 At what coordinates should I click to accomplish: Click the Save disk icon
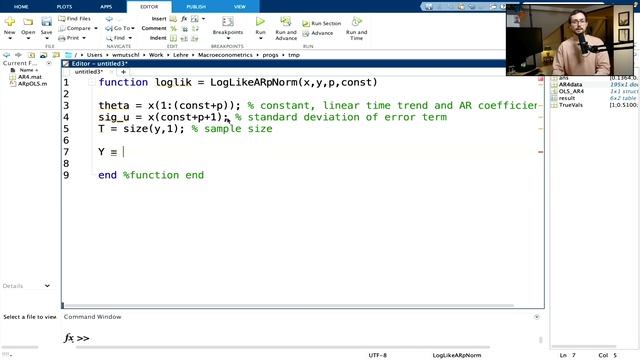click(x=46, y=22)
